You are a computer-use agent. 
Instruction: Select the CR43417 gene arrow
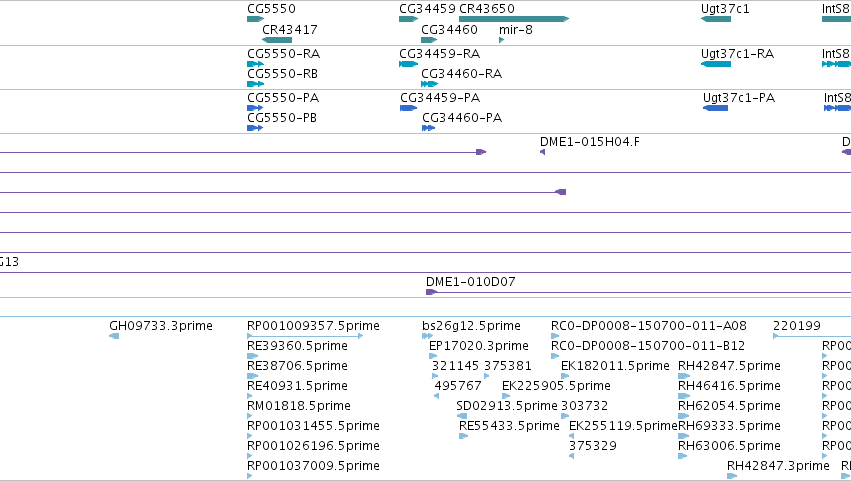[x=277, y=40]
